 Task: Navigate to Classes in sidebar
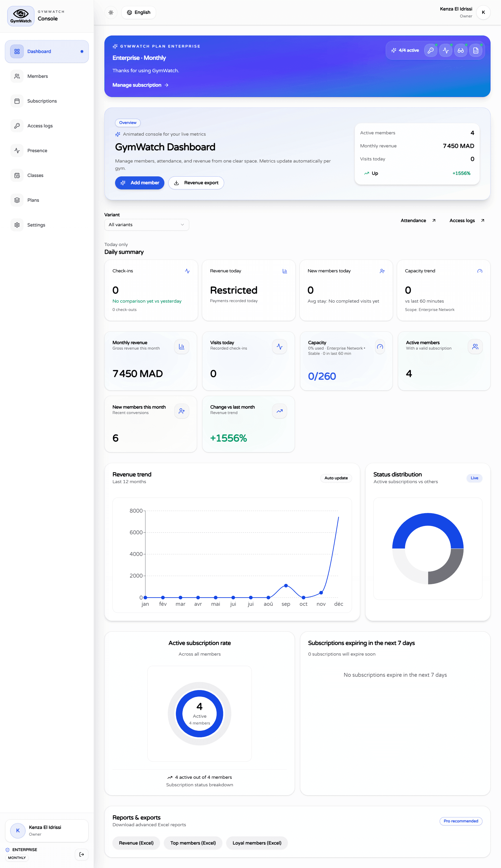pyautogui.click(x=35, y=175)
